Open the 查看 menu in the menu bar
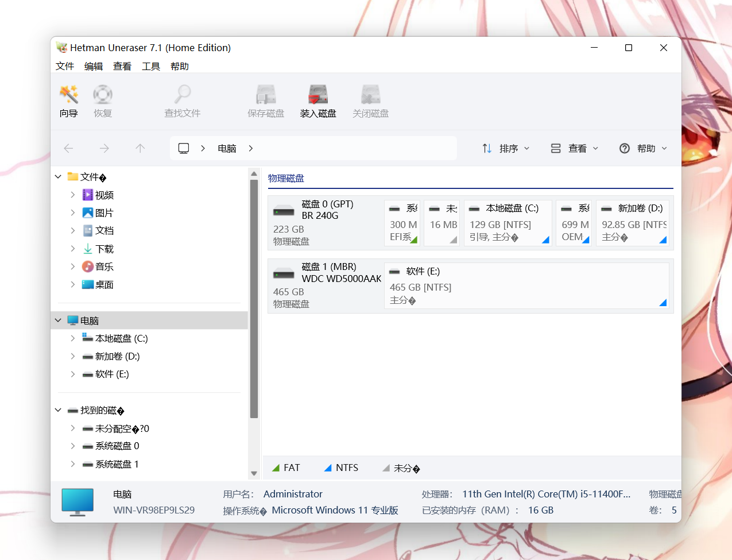The width and height of the screenshot is (732, 560). click(122, 66)
